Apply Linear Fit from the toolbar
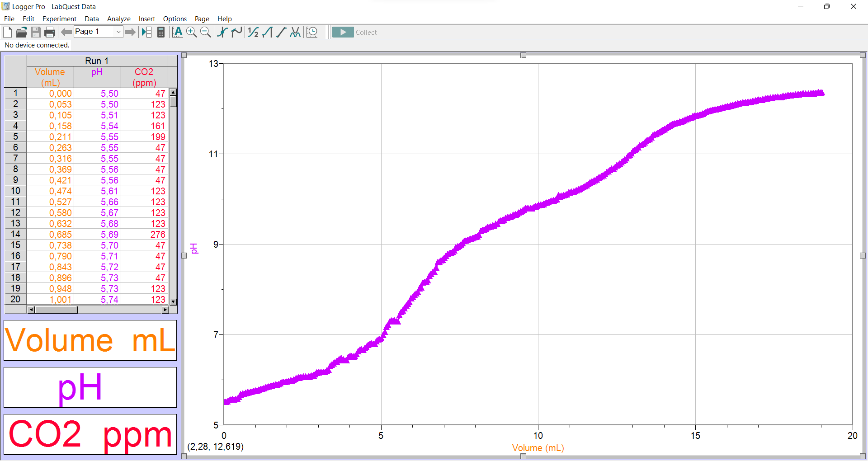868x461 pixels. [281, 32]
